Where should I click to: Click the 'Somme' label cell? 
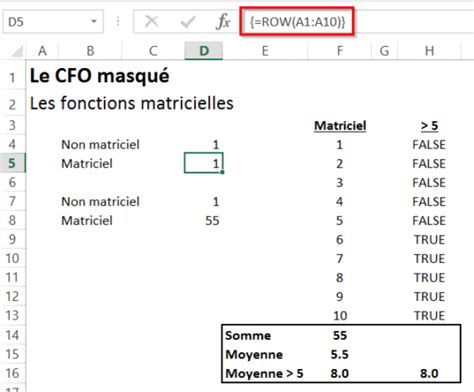(x=248, y=335)
